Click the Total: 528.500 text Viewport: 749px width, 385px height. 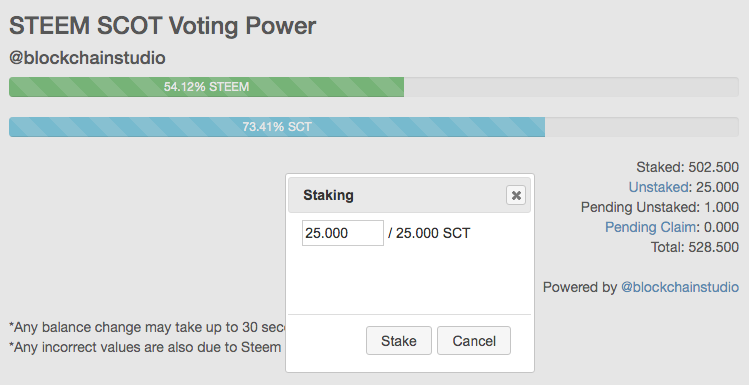[695, 247]
